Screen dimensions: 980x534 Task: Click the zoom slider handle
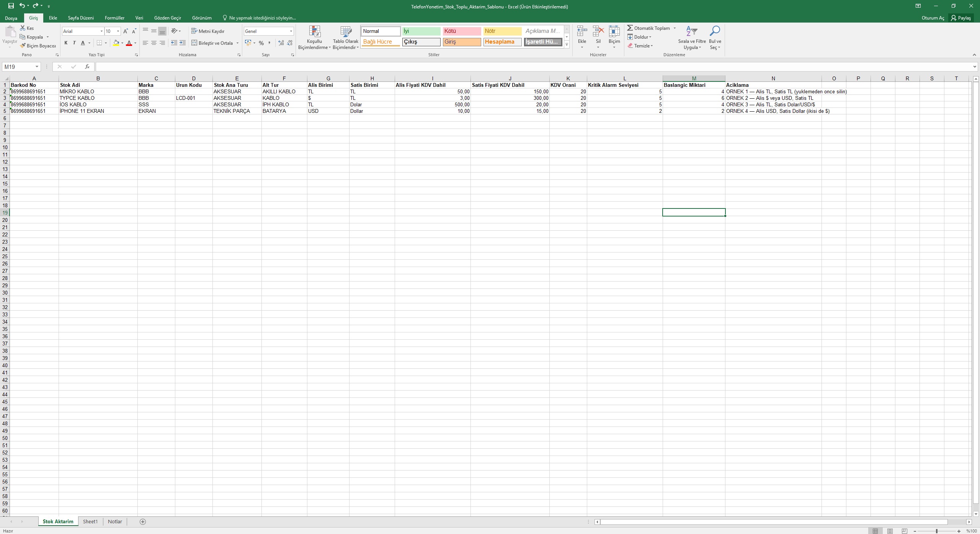coord(936,531)
